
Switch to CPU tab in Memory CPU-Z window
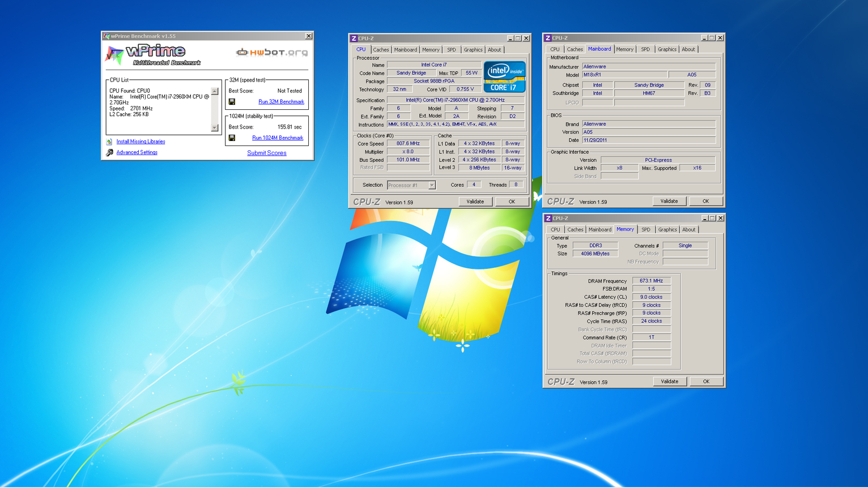pyautogui.click(x=555, y=230)
